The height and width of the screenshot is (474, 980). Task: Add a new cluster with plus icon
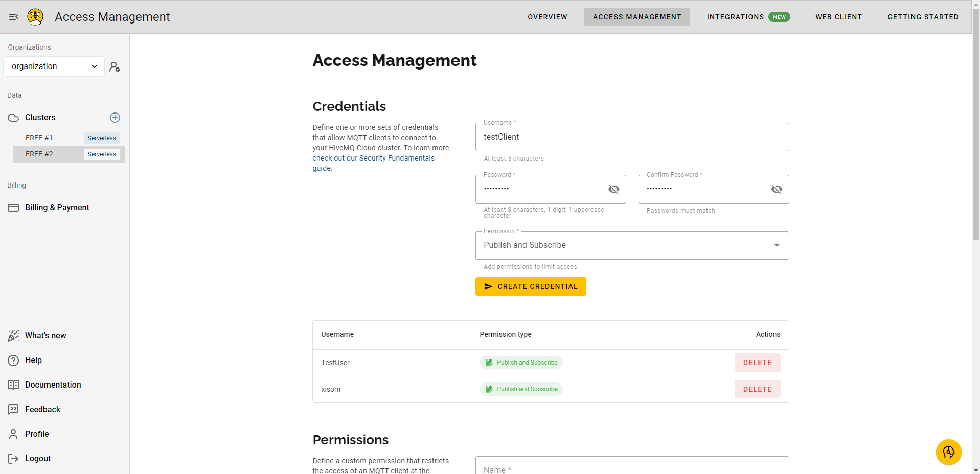point(115,118)
